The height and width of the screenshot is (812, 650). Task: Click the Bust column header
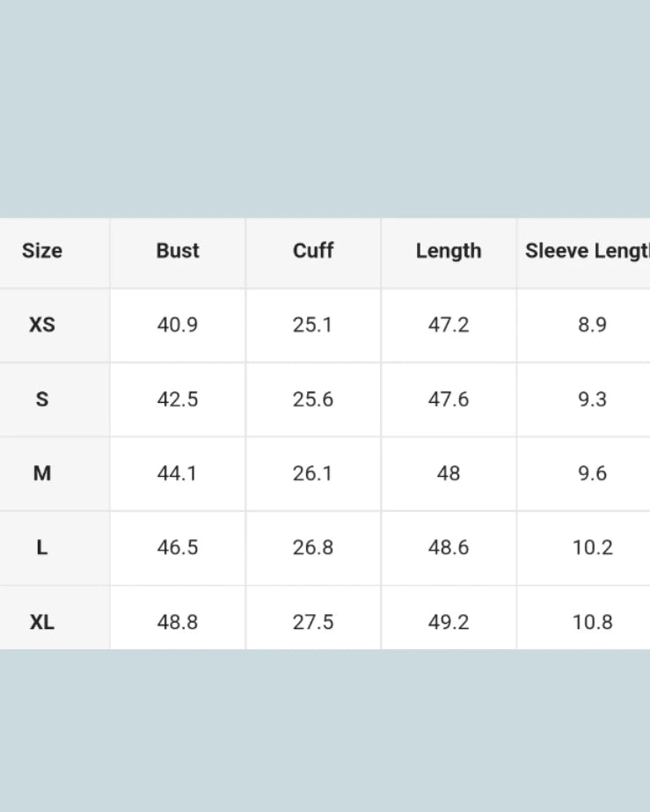(x=178, y=251)
